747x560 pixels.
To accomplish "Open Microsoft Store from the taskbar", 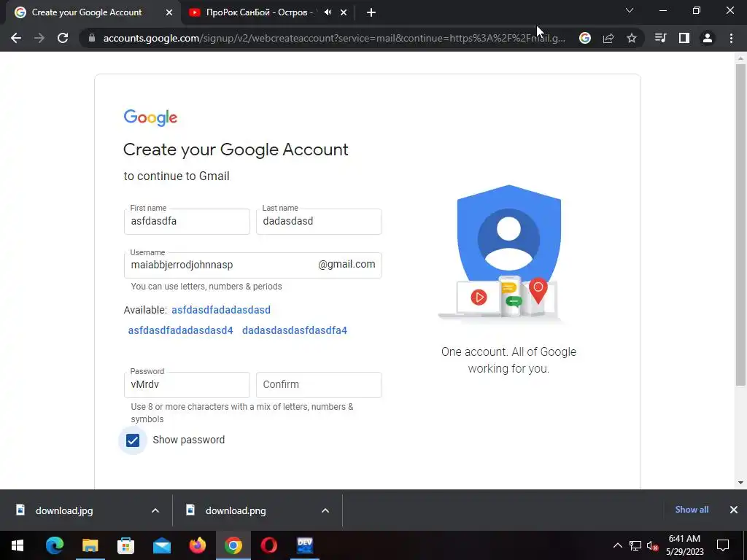I will (125, 545).
